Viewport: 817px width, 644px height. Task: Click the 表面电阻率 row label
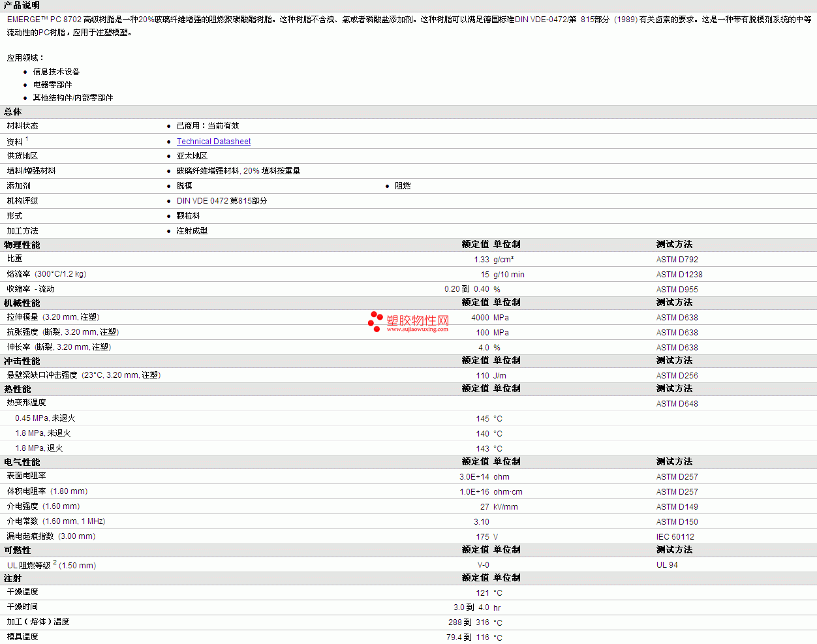26,476
